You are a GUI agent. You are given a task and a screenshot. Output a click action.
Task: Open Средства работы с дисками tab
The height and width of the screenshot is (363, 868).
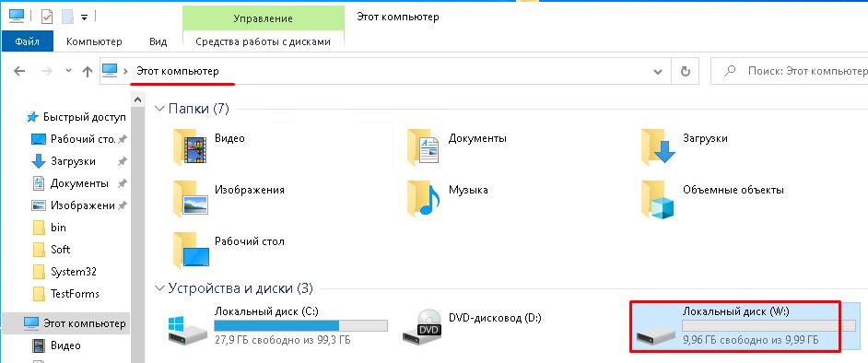(263, 41)
